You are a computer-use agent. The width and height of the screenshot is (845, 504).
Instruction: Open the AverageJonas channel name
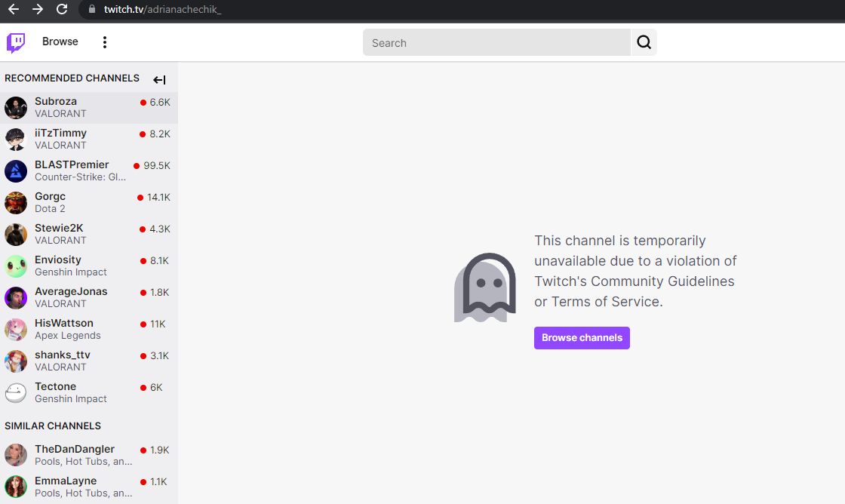click(71, 292)
